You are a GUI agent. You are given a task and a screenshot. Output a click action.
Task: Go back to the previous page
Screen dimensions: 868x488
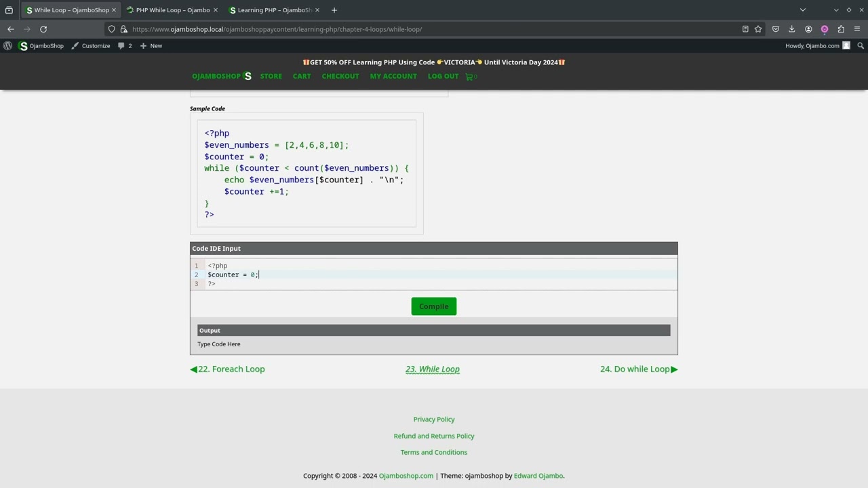[11, 29]
